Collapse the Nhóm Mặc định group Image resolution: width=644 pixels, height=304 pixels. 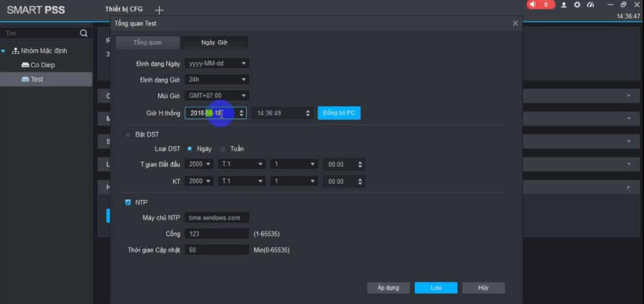click(4, 51)
